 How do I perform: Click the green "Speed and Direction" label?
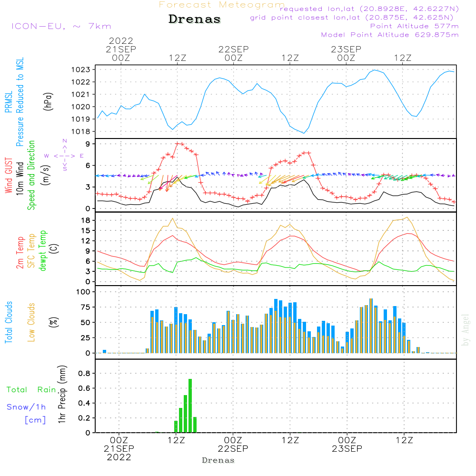31,175
